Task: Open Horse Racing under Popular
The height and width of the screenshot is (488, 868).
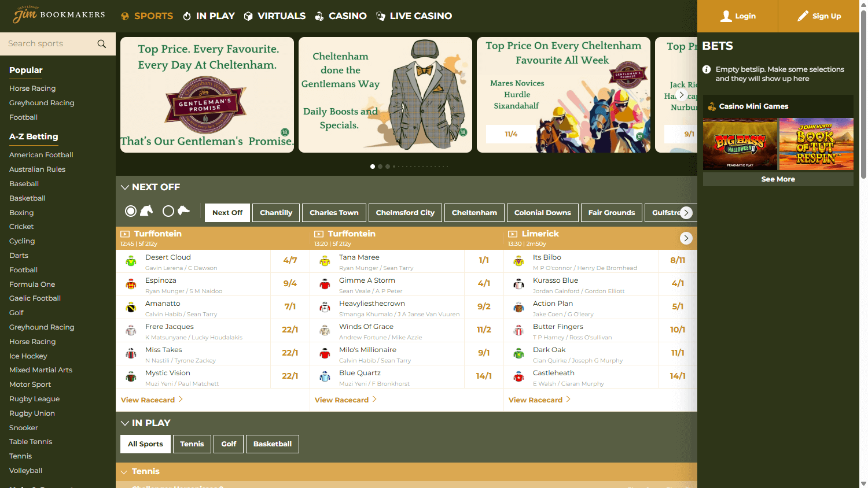Action: click(x=32, y=88)
